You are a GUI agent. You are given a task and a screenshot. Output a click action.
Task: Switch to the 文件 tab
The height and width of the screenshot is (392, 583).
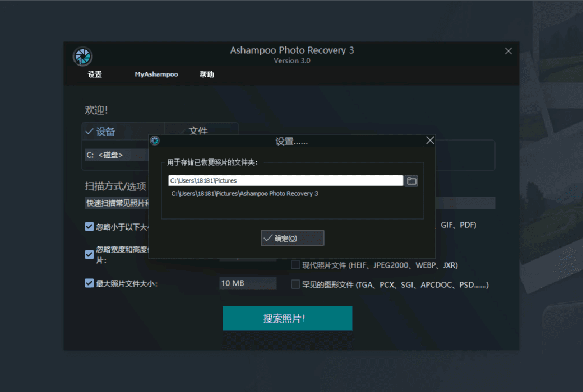(201, 130)
